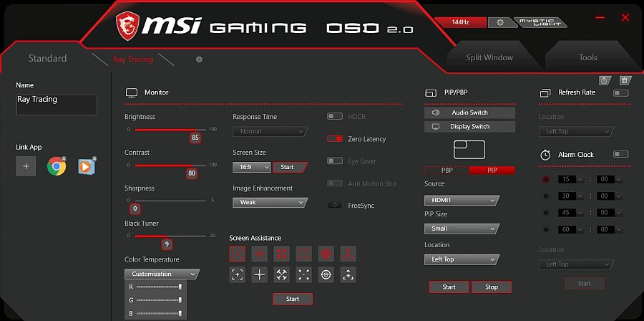
Task: Enable the Alarm Clock
Action: point(620,155)
